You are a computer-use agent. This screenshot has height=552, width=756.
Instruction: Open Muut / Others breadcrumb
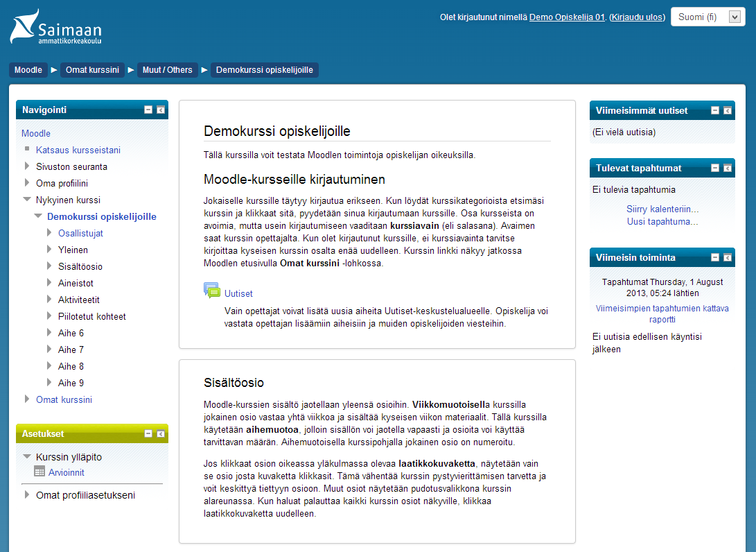tap(167, 70)
